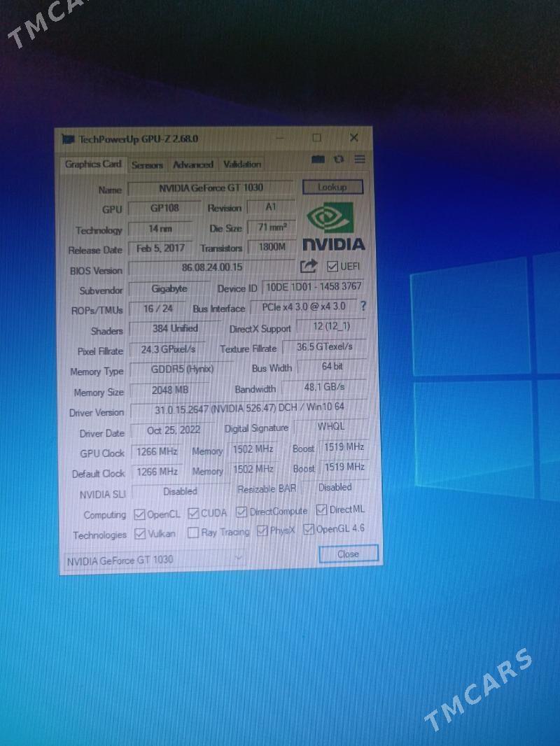Image resolution: width=560 pixels, height=746 pixels.
Task: Open the Validation tab
Action: click(x=241, y=164)
